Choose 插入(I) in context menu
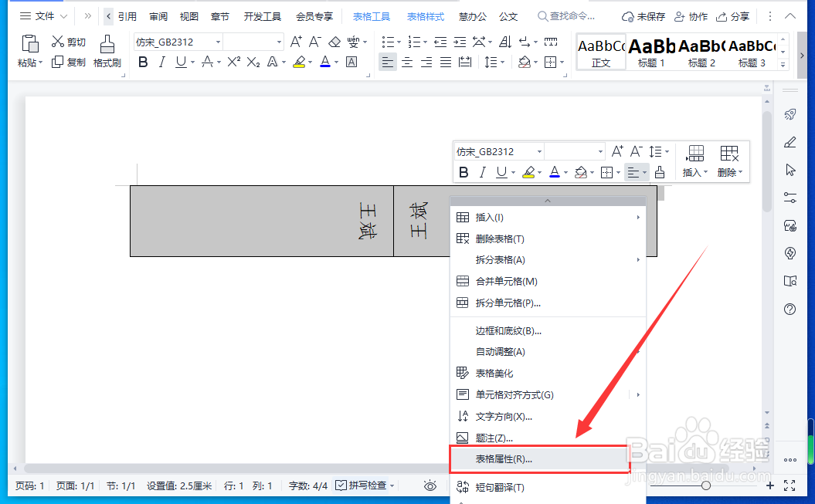The image size is (815, 504). (x=548, y=218)
